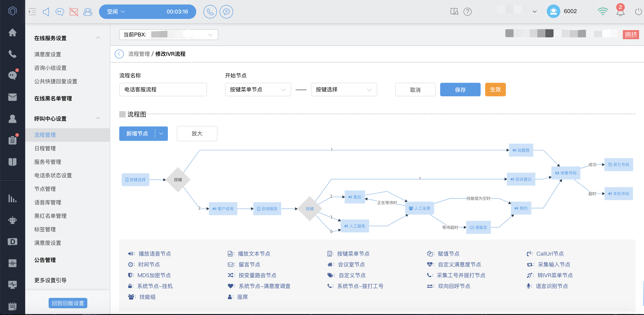Viewport: 644px width, 315px height.
Task: Click the 新增节点 button
Action: [137, 133]
